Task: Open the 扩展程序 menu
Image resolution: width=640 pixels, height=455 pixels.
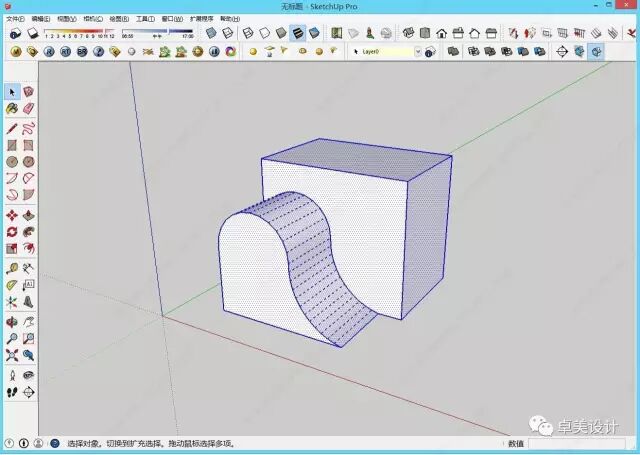Action: click(202, 19)
